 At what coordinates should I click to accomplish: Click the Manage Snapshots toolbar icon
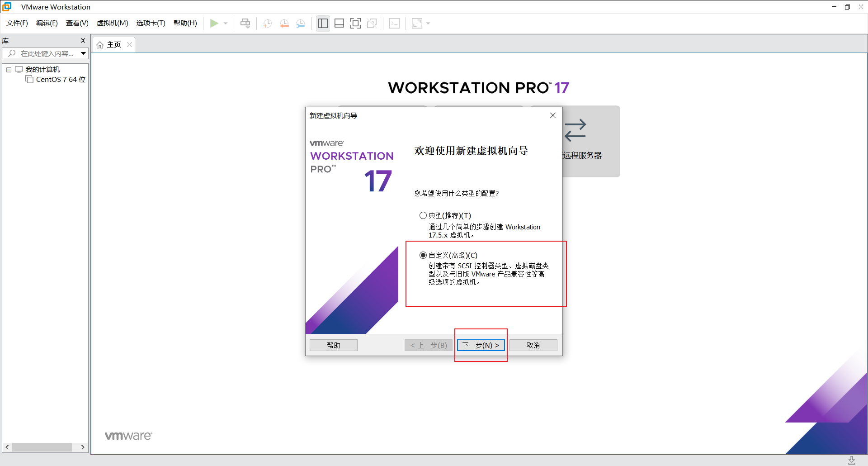point(301,23)
